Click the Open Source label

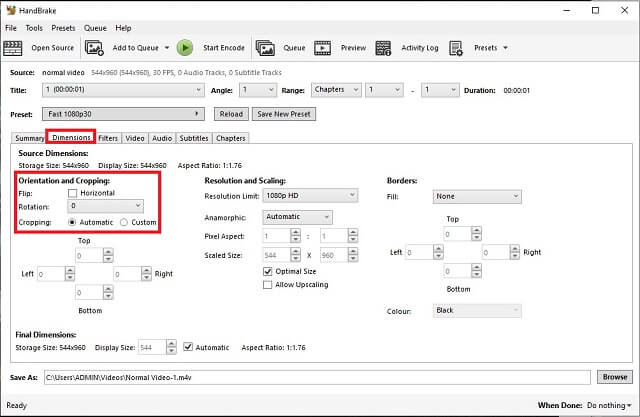click(x=53, y=48)
